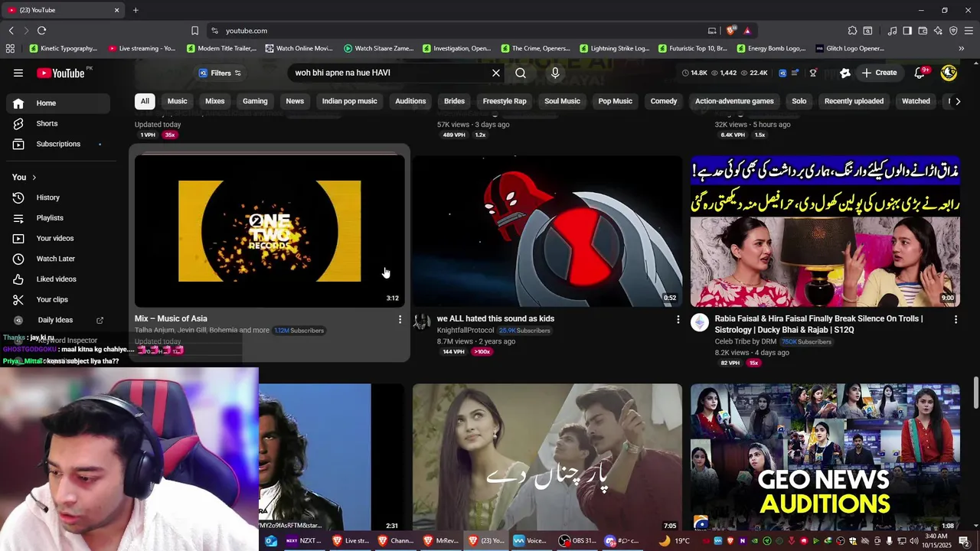Click the vidIQ spark flower icon
This screenshot has height=551, width=980.
pyautogui.click(x=845, y=73)
